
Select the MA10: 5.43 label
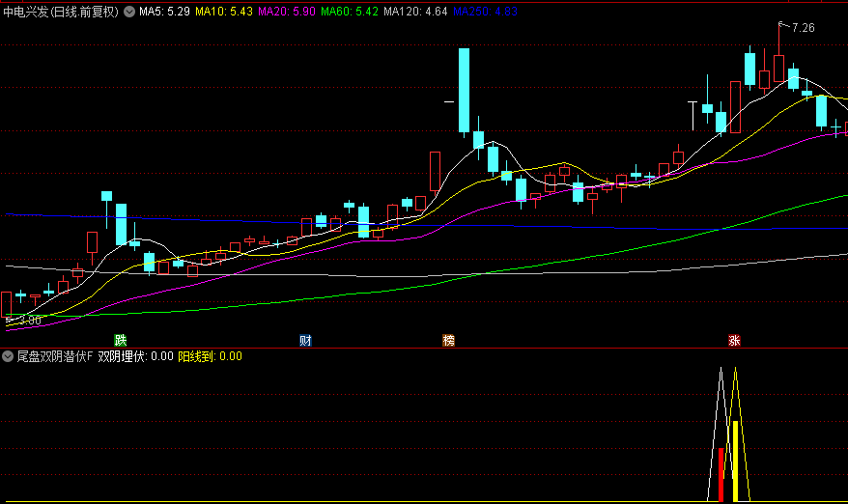tap(224, 12)
